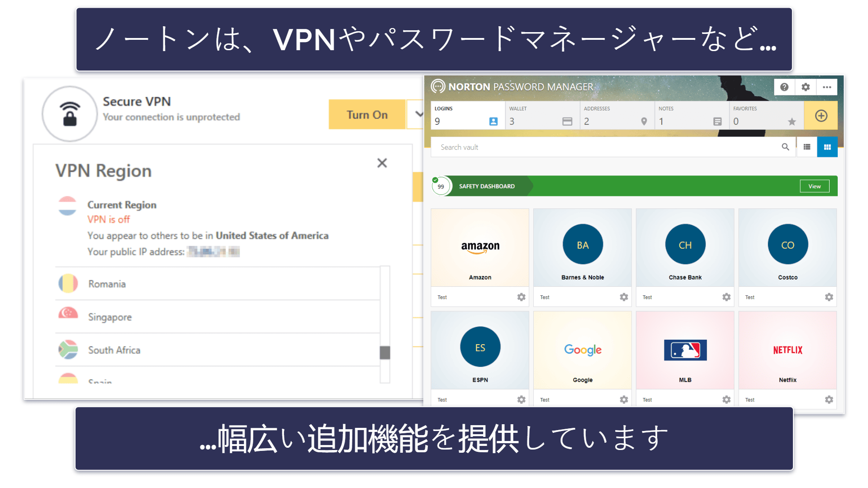The height and width of the screenshot is (488, 868).
Task: Open the Chase Bank login card
Action: pos(685,248)
